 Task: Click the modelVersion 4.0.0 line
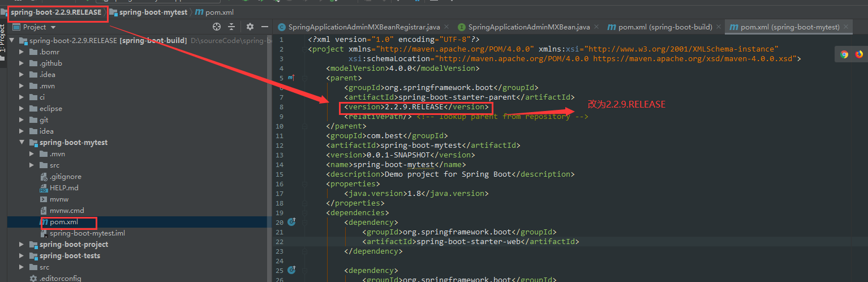402,68
